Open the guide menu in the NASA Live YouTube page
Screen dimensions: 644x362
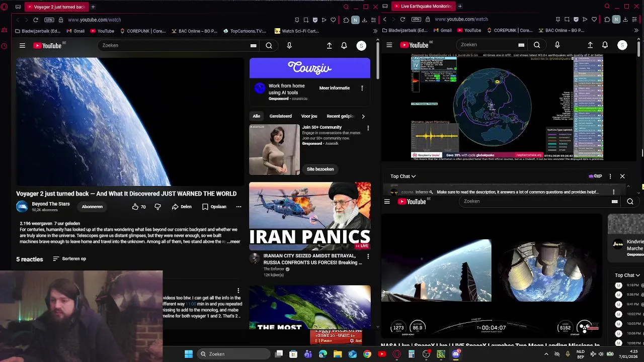(387, 202)
